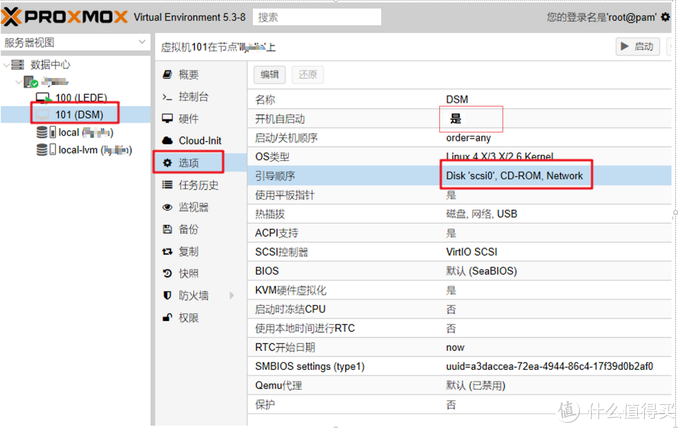Click the play triangle in 启动 button
The height and width of the screenshot is (428, 680).
(624, 46)
